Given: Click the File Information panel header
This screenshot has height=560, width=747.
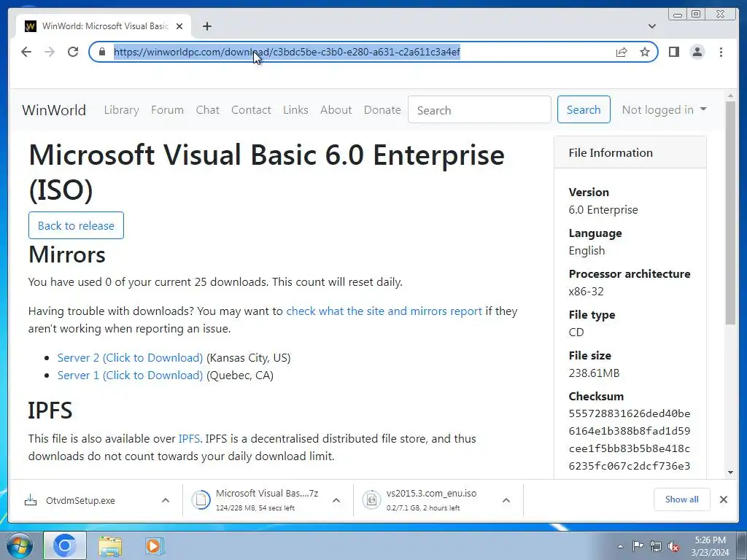Looking at the screenshot, I should point(630,152).
